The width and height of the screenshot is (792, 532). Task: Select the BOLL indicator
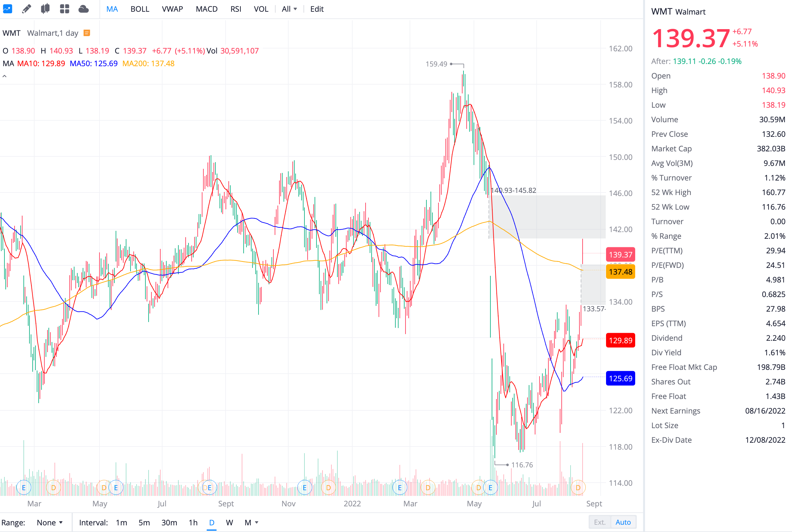point(140,9)
